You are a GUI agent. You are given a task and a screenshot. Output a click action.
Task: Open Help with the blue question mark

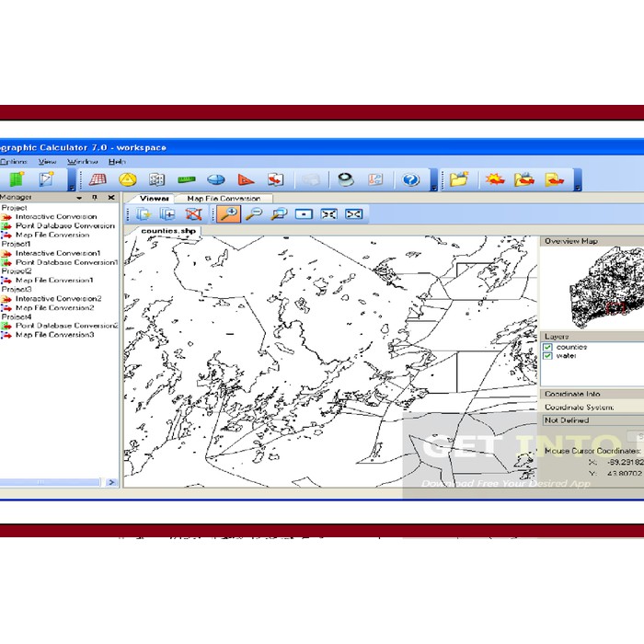point(410,179)
